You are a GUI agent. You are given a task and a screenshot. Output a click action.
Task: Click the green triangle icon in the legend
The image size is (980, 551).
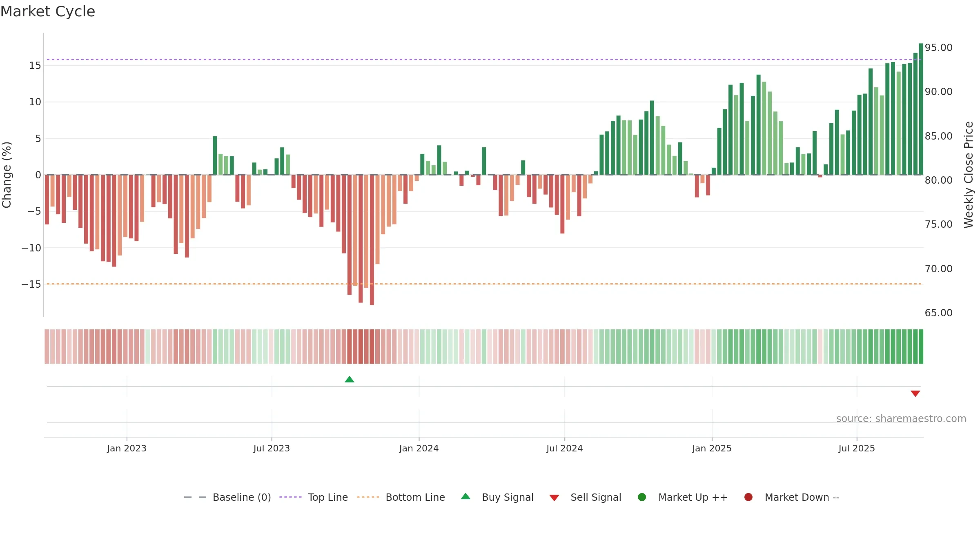(465, 496)
